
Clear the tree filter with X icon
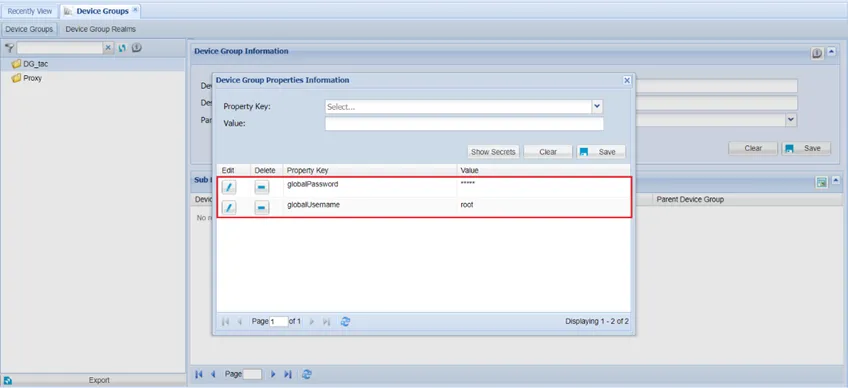[108, 48]
